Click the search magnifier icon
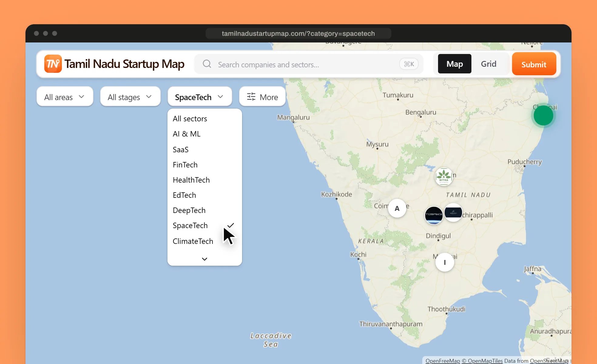The image size is (597, 364). tap(207, 64)
